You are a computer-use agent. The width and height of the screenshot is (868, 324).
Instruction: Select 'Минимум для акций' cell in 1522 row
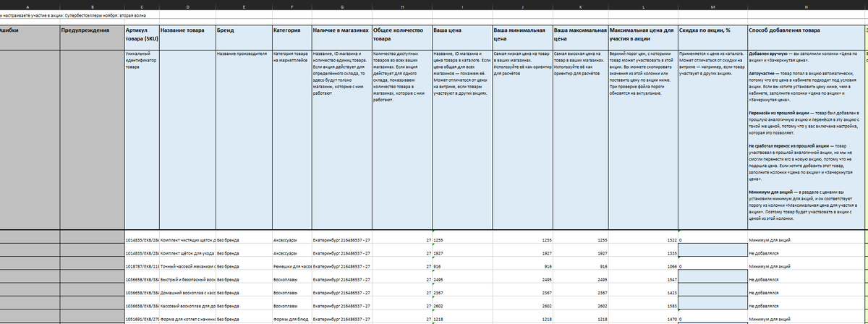tap(806, 238)
